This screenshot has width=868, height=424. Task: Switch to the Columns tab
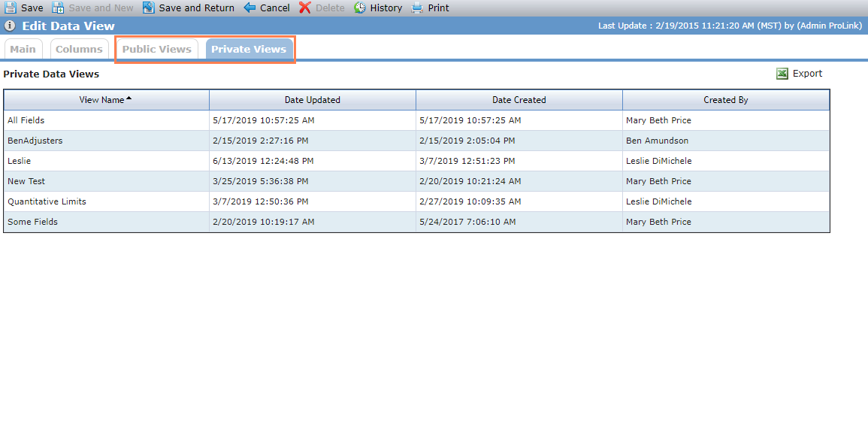pos(79,49)
